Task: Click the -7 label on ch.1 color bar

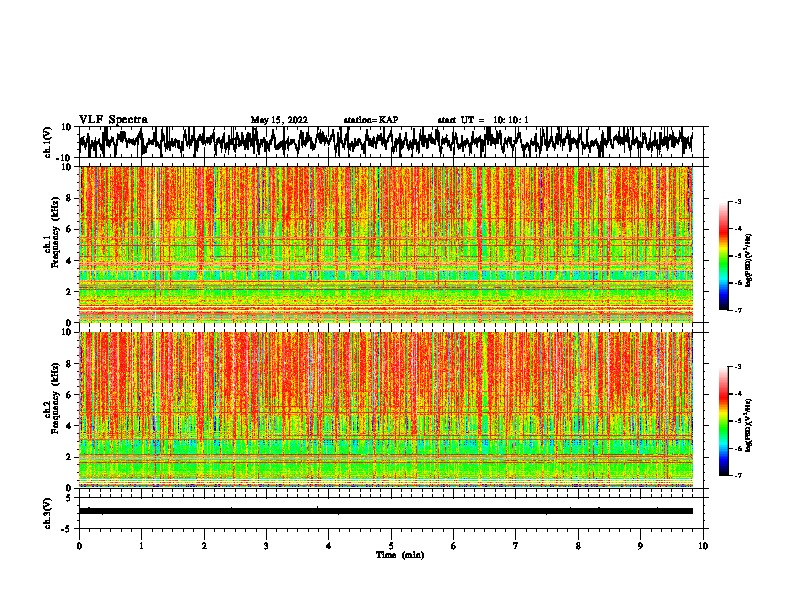Action: tap(737, 310)
